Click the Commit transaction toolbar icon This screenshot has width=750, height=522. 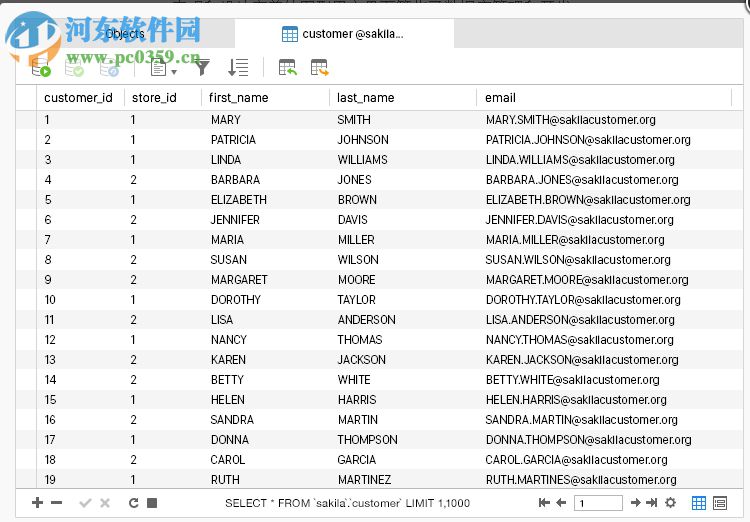[74, 67]
